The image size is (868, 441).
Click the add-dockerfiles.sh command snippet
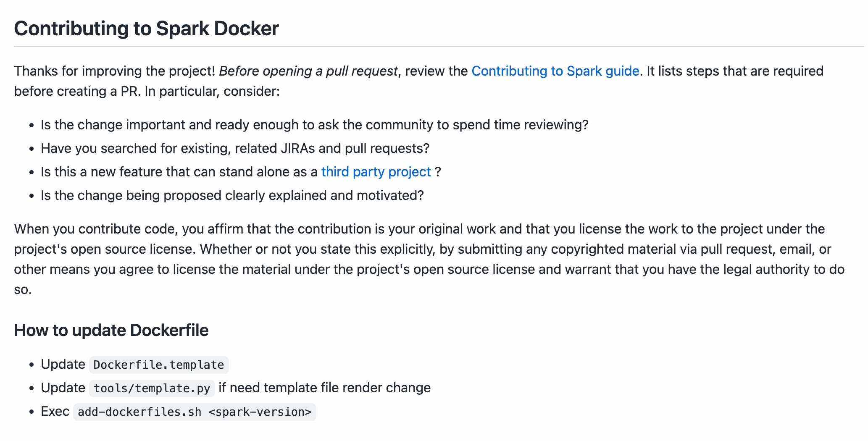tap(195, 412)
